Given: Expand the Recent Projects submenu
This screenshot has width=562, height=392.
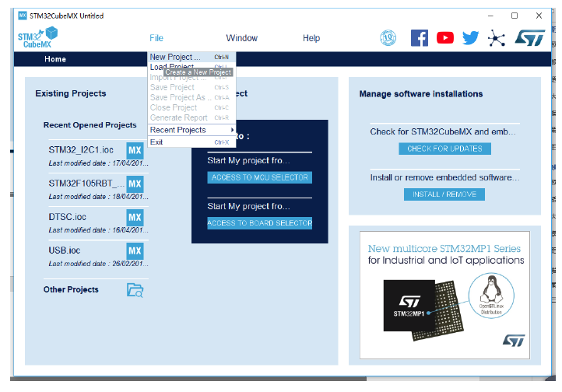Looking at the screenshot, I should pos(191,130).
